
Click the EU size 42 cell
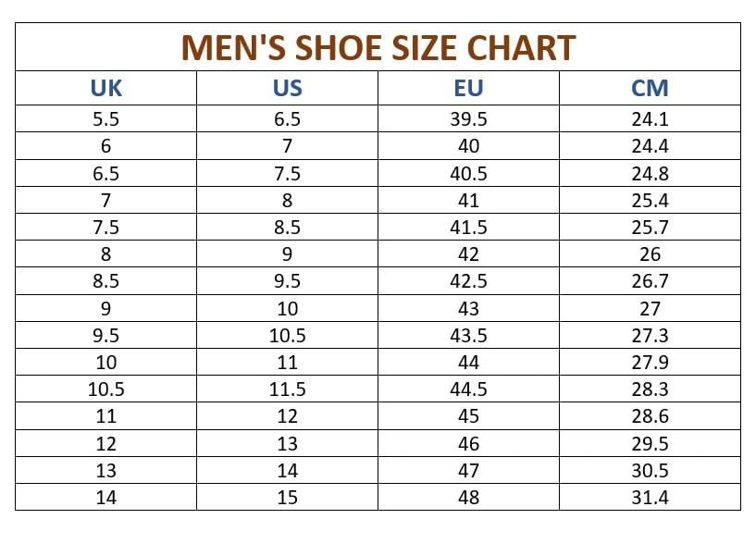468,254
